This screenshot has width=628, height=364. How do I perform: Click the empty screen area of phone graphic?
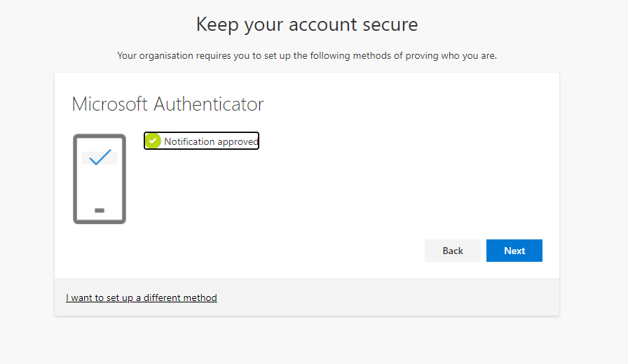pos(100,186)
